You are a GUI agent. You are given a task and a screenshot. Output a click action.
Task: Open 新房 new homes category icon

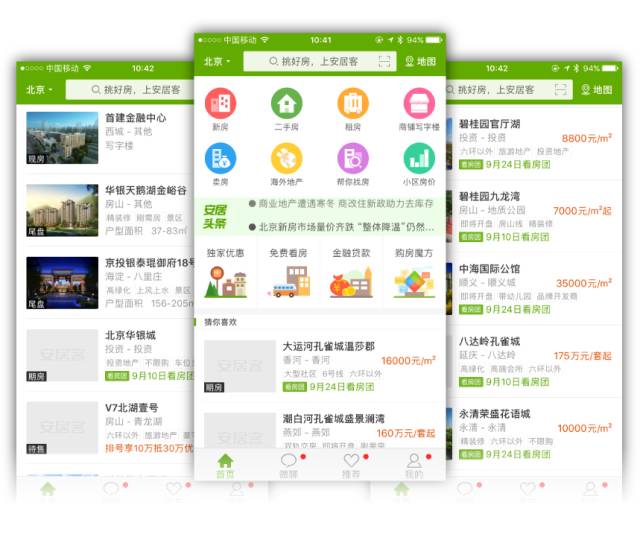[220, 104]
